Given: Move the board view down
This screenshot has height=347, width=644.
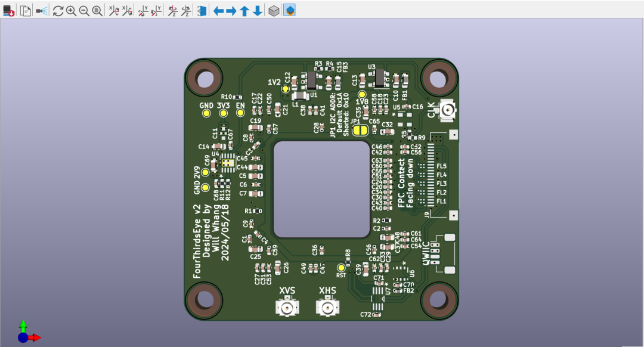Looking at the screenshot, I should [258, 11].
